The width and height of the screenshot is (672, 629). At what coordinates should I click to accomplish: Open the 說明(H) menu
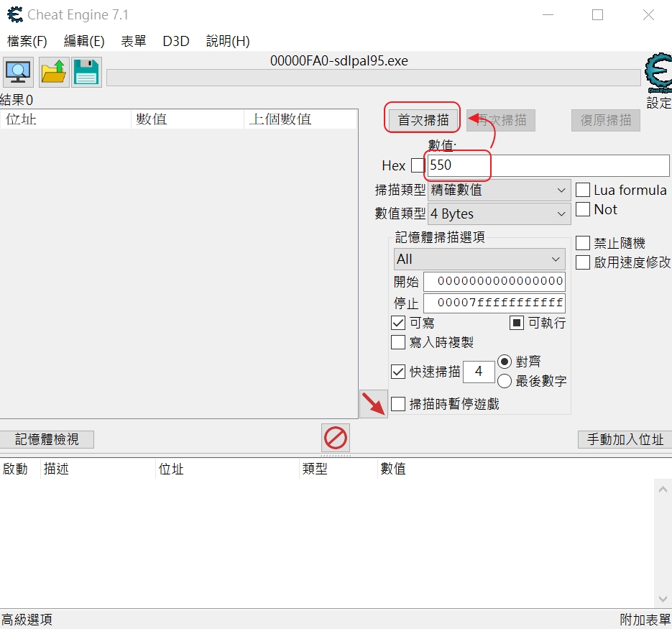click(x=228, y=41)
